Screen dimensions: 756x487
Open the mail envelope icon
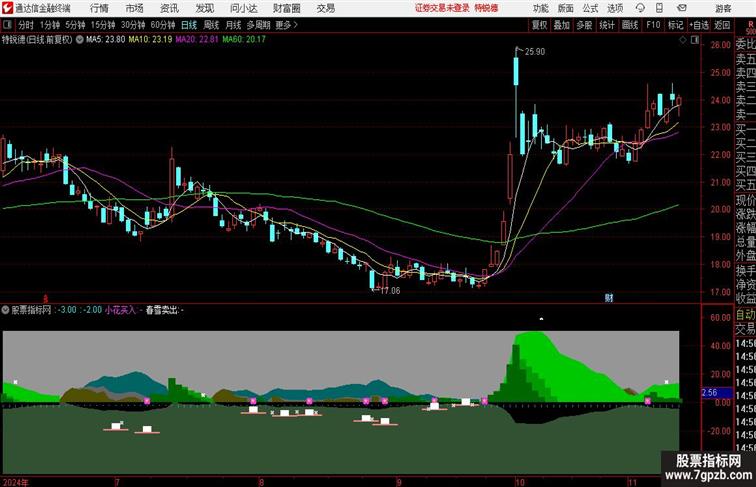[x=682, y=8]
